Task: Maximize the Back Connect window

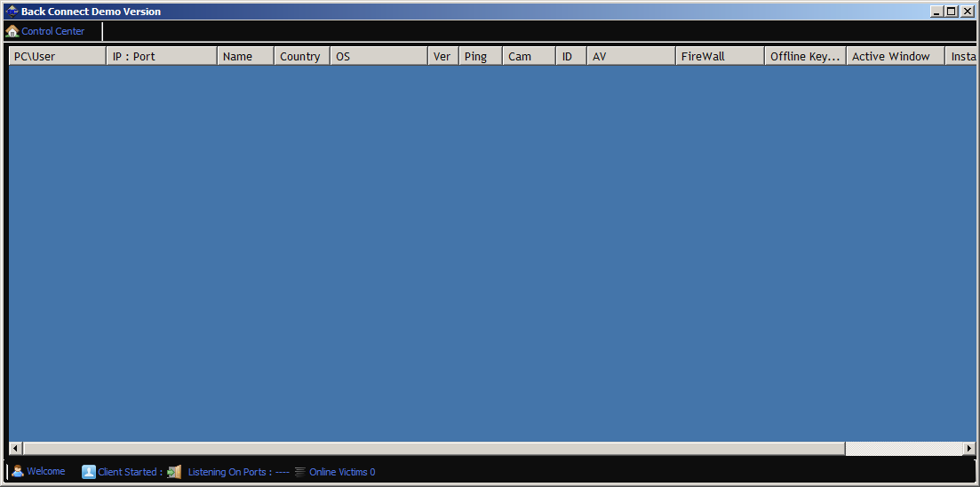Action: (x=952, y=12)
